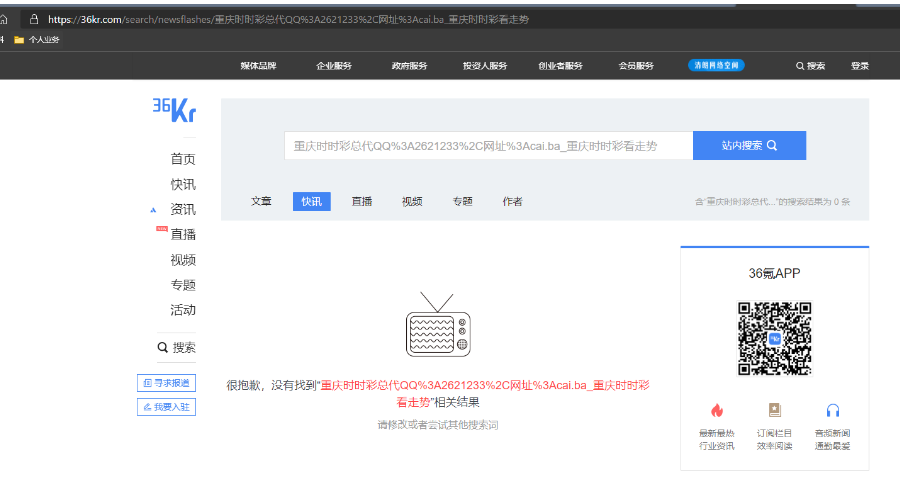Select the 作者 results tab
This screenshot has width=900, height=477.
[512, 201]
